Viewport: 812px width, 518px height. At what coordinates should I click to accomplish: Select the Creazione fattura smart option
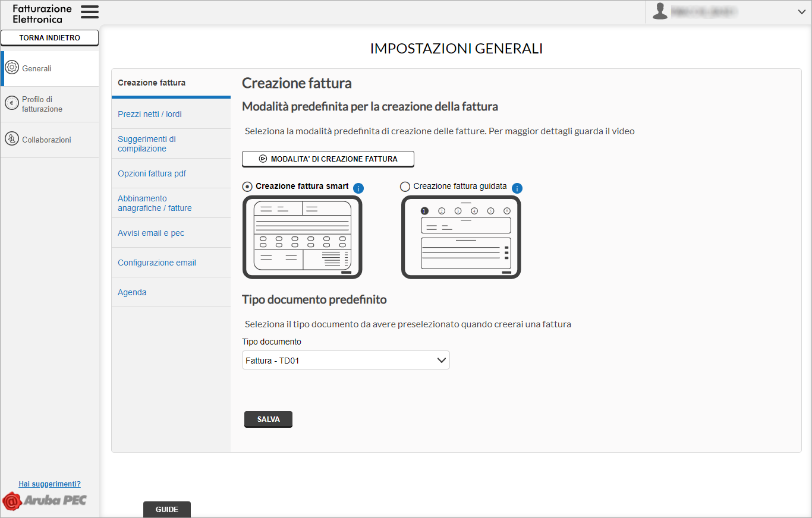tap(247, 186)
